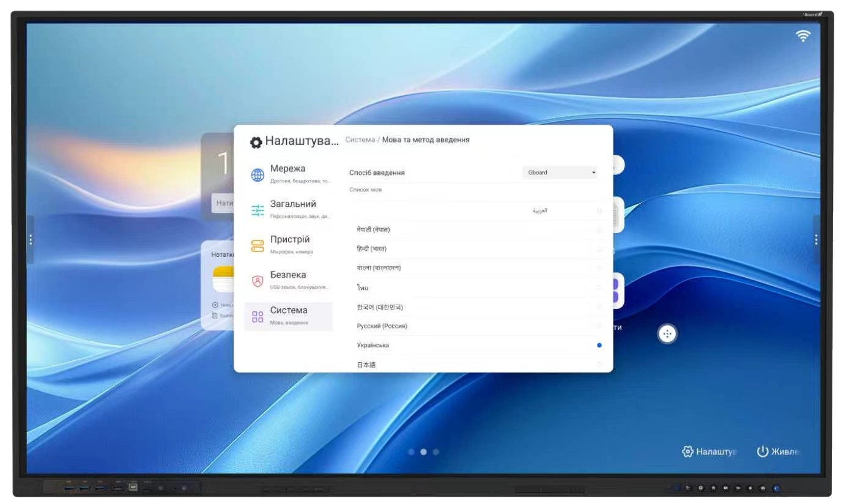Viewport: 841px width, 504px height.
Task: Click 'Мова та метод введення' breadcrumb text
Action: pyautogui.click(x=426, y=139)
